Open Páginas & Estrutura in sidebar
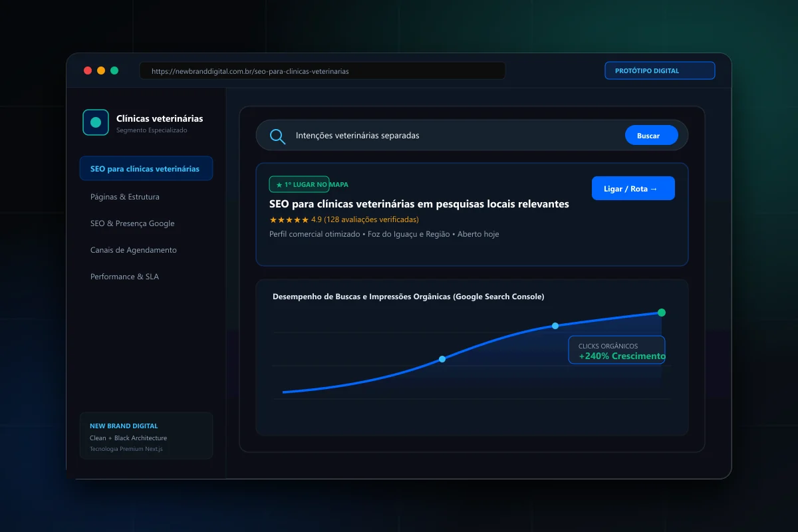The height and width of the screenshot is (532, 798). point(125,197)
